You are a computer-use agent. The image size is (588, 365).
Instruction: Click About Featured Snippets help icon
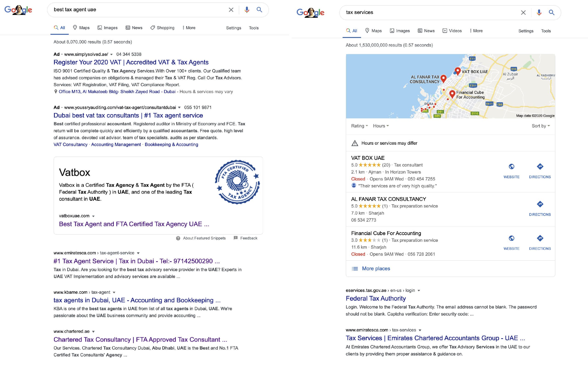click(178, 238)
